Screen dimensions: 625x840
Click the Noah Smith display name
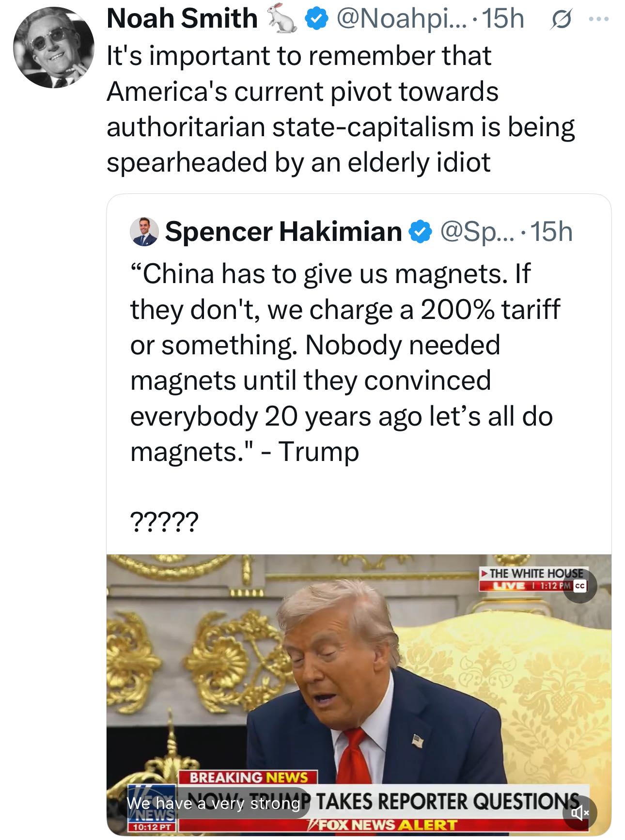point(182,19)
